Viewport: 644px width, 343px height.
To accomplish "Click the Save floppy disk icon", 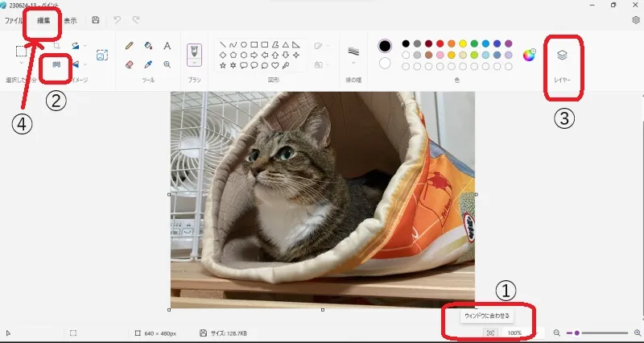I will point(96,19).
